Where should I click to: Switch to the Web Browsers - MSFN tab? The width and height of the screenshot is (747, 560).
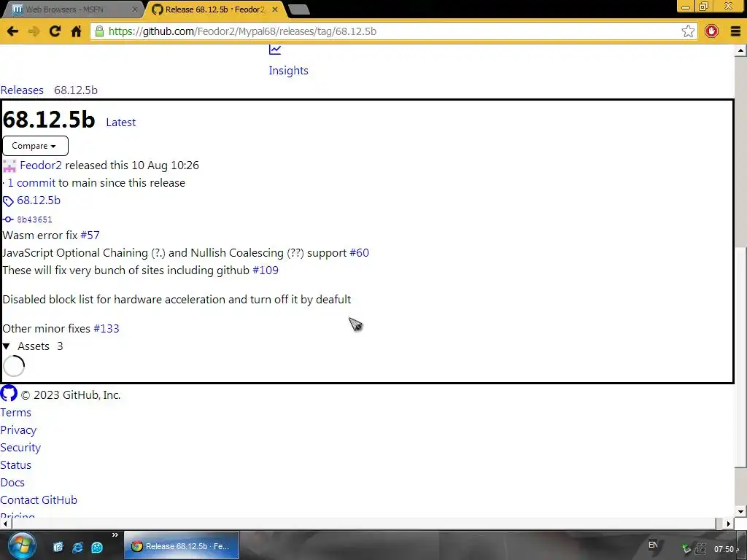click(x=71, y=9)
